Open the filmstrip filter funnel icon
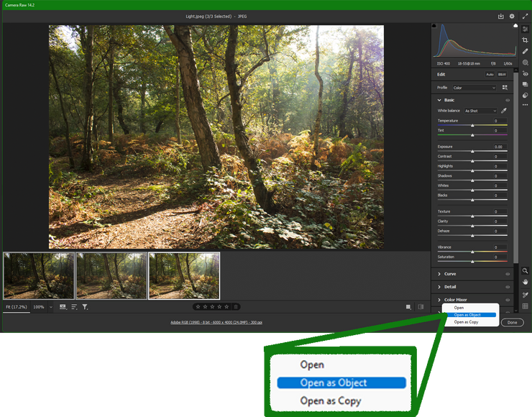 click(x=85, y=307)
